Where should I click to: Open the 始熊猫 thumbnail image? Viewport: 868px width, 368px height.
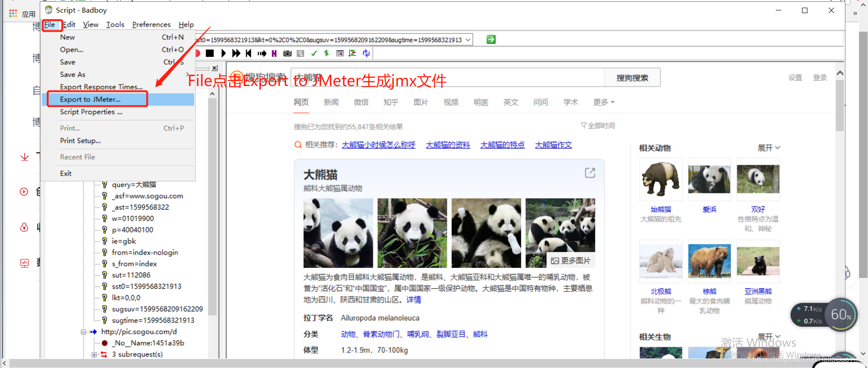(x=661, y=179)
